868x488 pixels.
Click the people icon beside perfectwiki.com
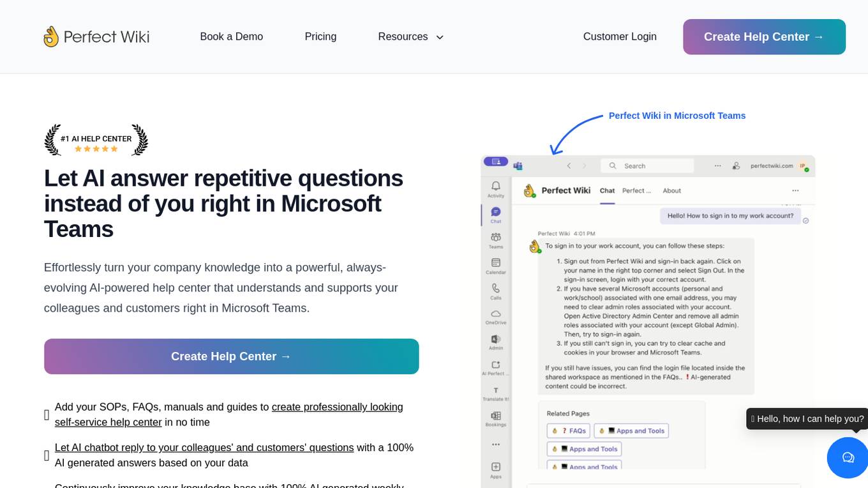point(736,165)
